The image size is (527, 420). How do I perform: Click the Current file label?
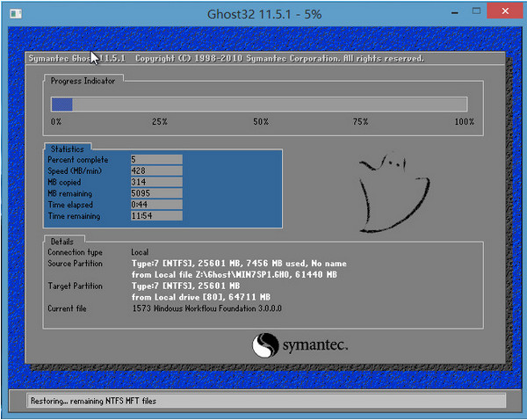pyautogui.click(x=67, y=308)
